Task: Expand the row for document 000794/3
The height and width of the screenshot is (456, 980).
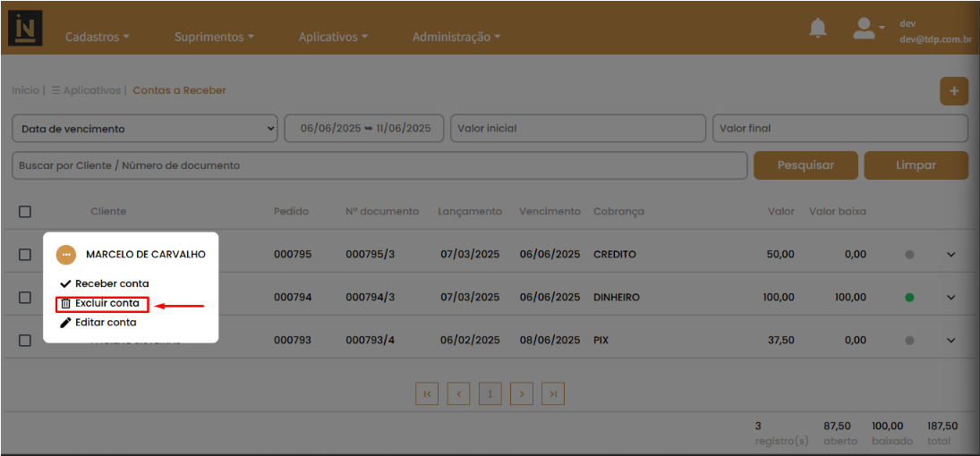Action: [951, 298]
